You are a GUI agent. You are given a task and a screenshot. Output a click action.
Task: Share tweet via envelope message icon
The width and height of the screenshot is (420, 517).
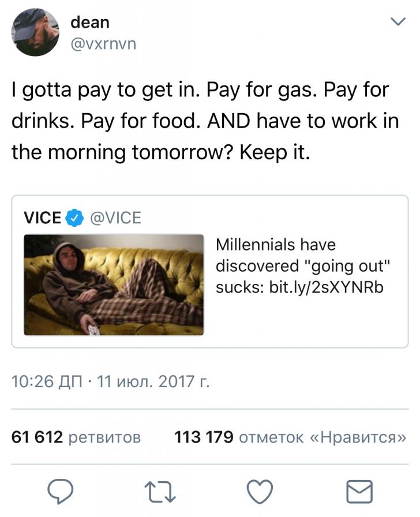click(359, 491)
